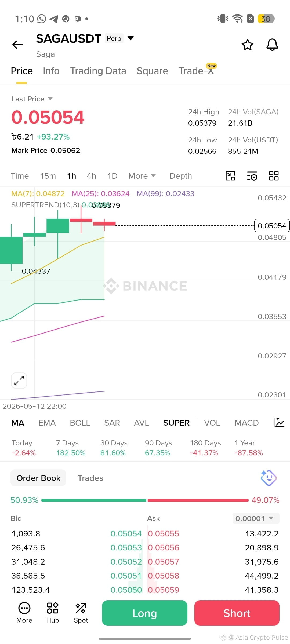290x644 pixels.
Task: Tap the red ask ratio bar
Action: tap(198, 500)
